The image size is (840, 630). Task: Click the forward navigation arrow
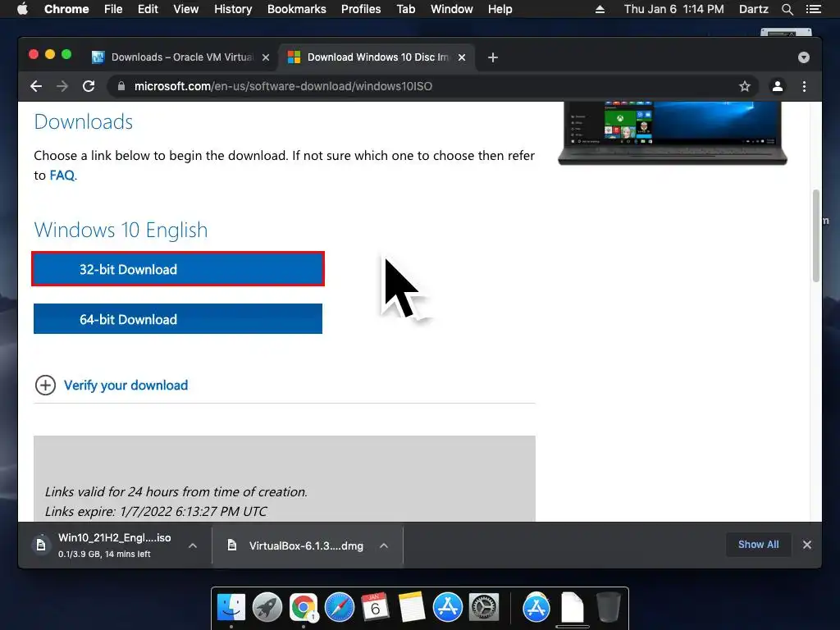62,86
